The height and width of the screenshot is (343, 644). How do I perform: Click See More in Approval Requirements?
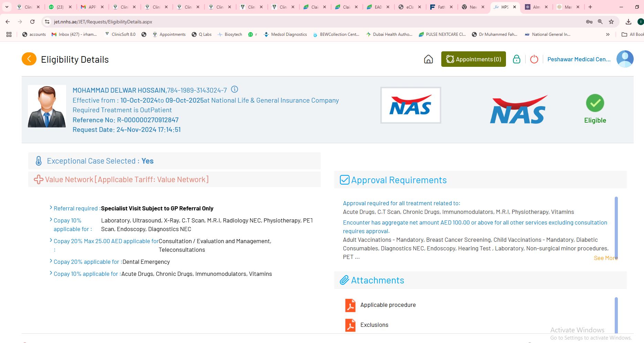(x=605, y=258)
